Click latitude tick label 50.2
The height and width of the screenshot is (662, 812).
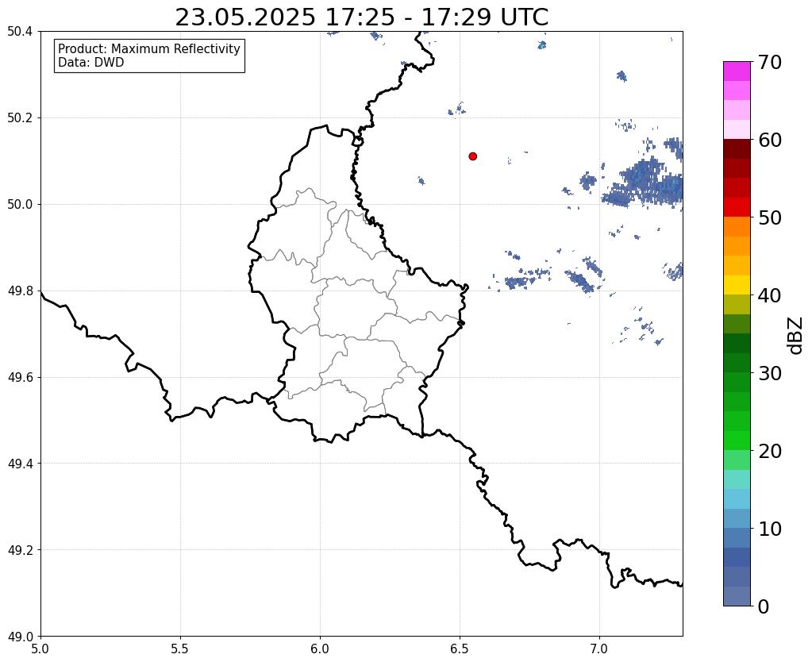pyautogui.click(x=20, y=118)
